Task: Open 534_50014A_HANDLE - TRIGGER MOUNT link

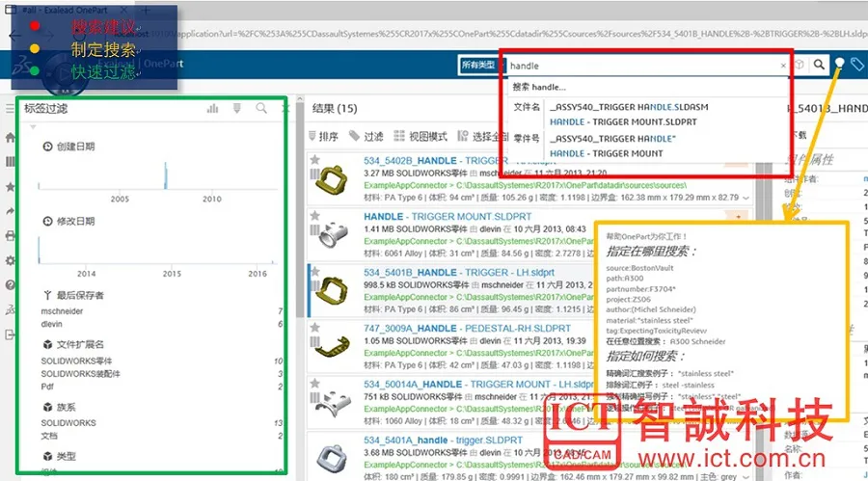Action: pos(478,385)
